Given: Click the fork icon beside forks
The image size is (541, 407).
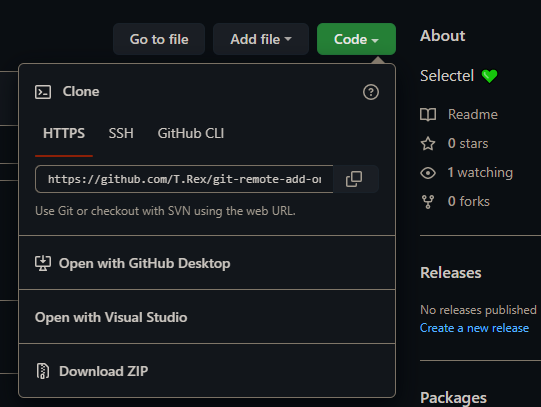Looking at the screenshot, I should (x=428, y=202).
